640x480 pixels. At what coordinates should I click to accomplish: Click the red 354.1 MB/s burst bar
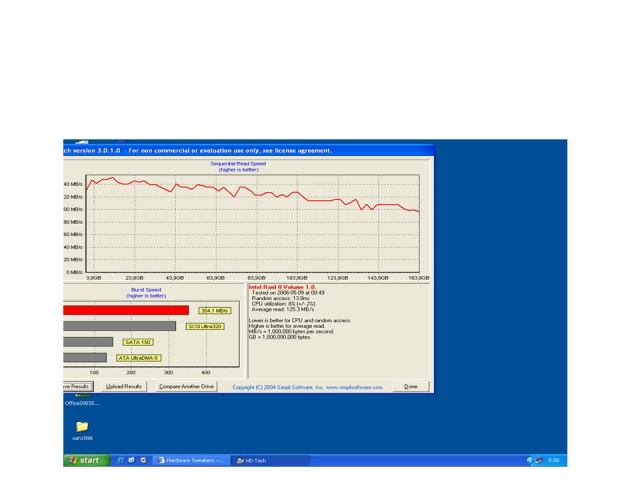tap(125, 310)
